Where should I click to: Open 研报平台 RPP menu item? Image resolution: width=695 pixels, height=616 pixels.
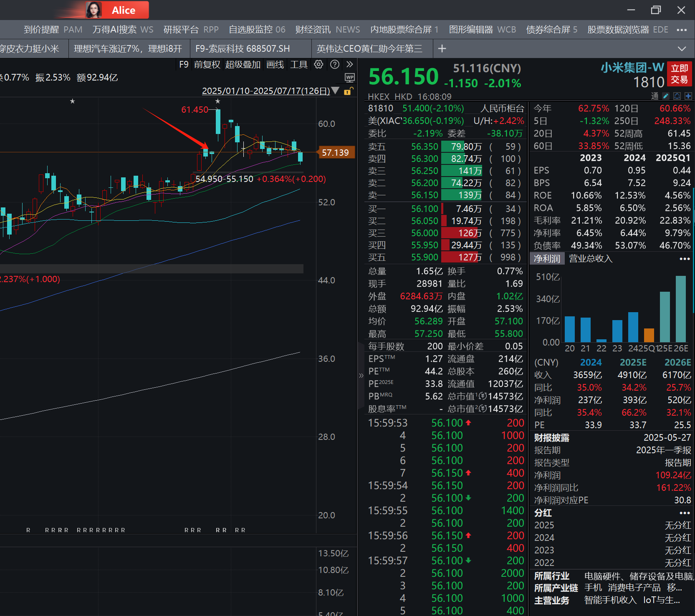pos(191,30)
